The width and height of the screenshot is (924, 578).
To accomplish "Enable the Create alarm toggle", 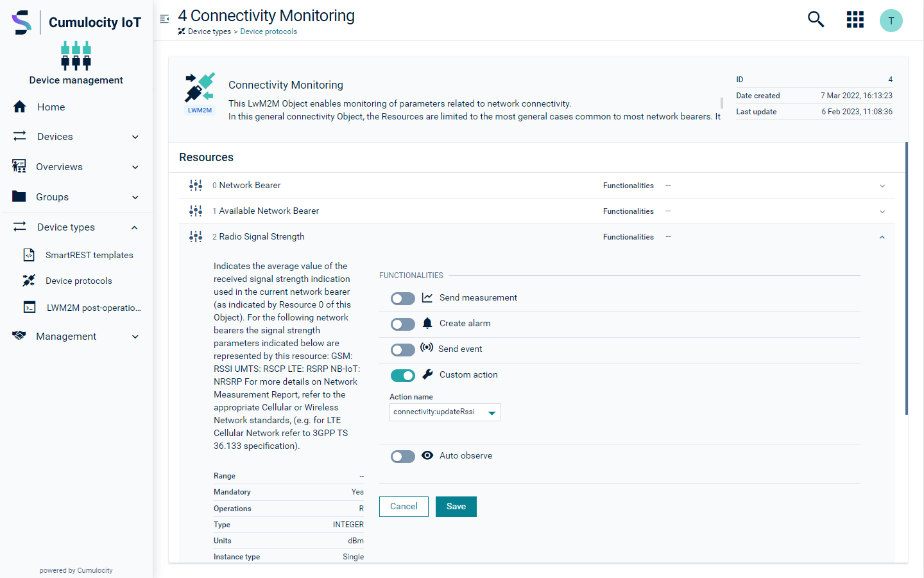I will point(403,324).
